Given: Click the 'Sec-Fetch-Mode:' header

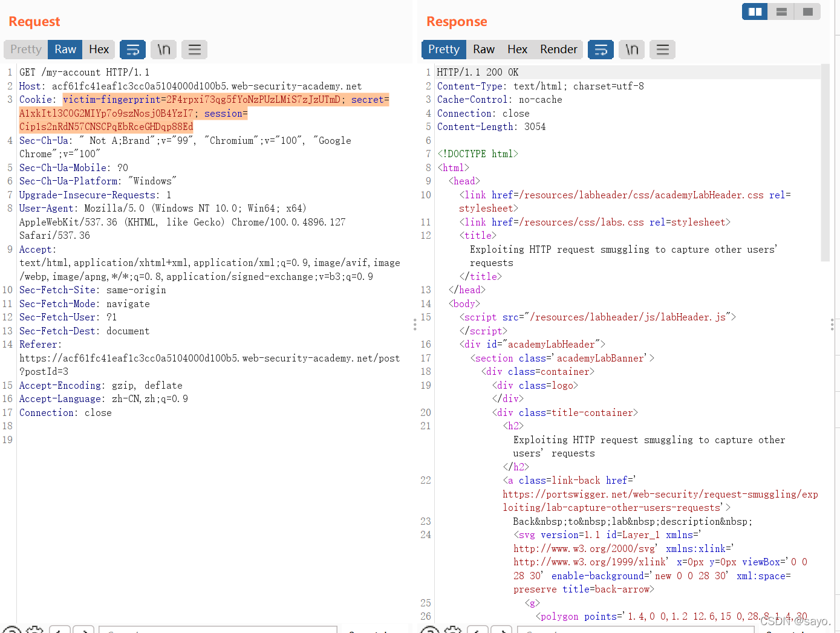Looking at the screenshot, I should 60,304.
